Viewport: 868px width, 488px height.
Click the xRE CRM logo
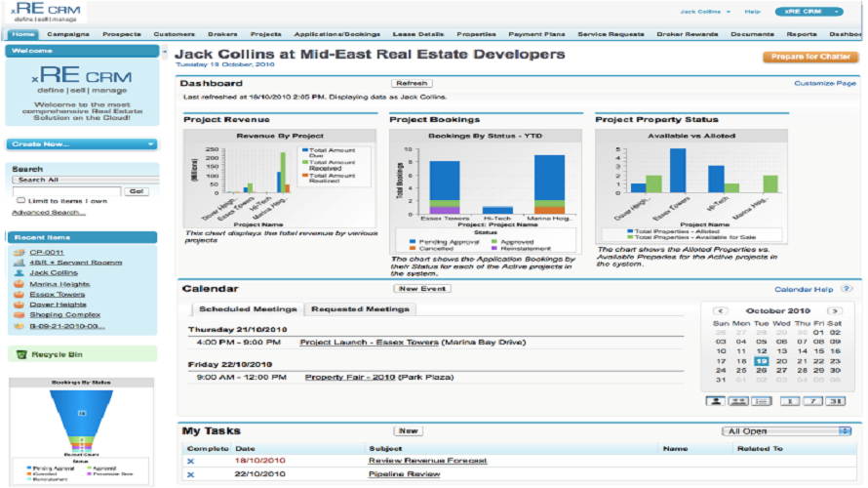46,12
